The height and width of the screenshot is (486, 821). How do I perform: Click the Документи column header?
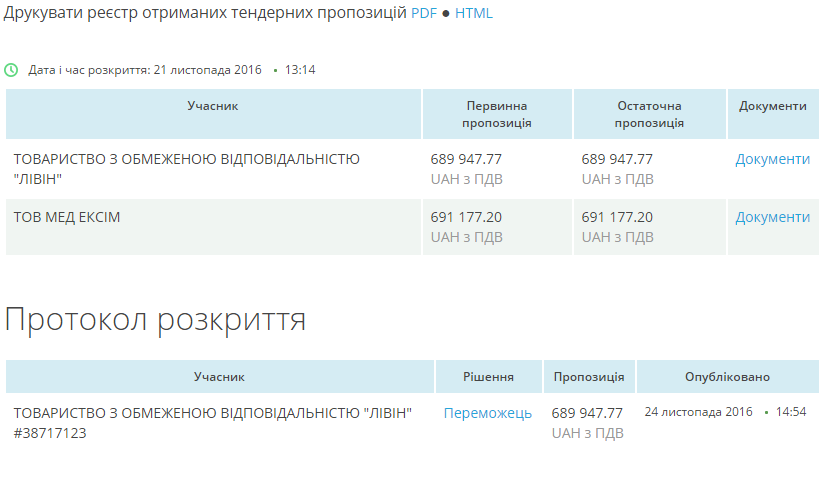click(x=773, y=106)
